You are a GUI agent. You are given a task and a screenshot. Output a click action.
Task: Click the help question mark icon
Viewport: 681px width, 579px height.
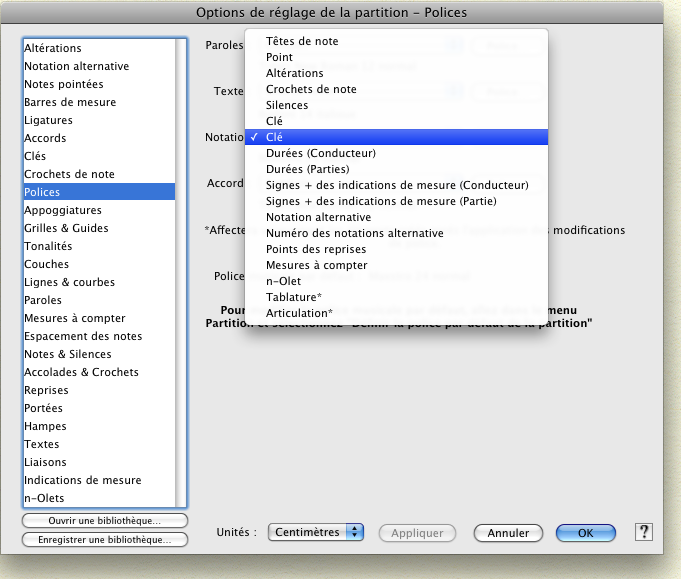point(644,532)
